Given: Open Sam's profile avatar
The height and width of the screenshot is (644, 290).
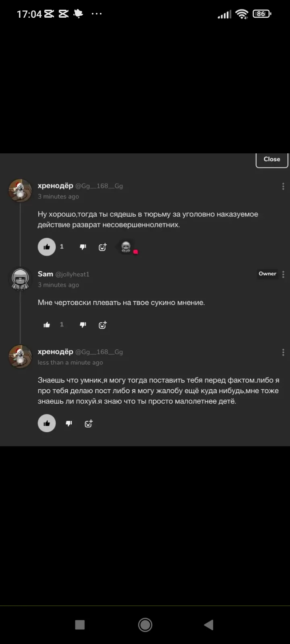Looking at the screenshot, I should (x=20, y=279).
